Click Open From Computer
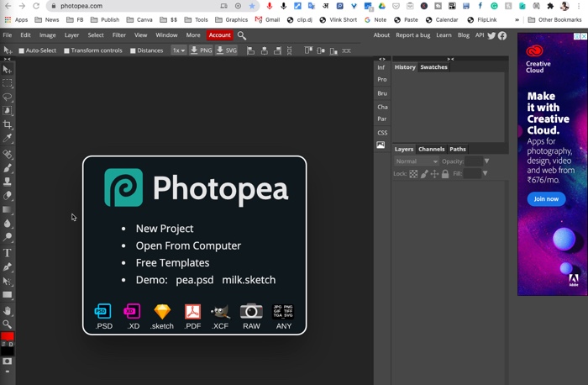Screen dimensions: 588x385 pos(188,245)
